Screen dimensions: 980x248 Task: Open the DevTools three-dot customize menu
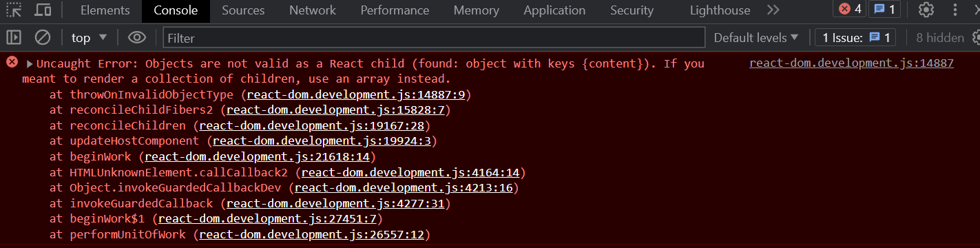pyautogui.click(x=955, y=10)
